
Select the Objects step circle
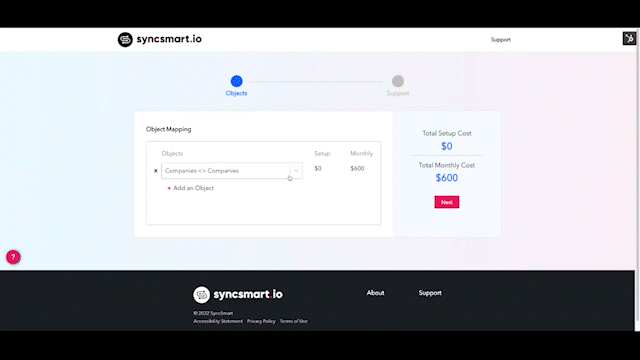236,81
